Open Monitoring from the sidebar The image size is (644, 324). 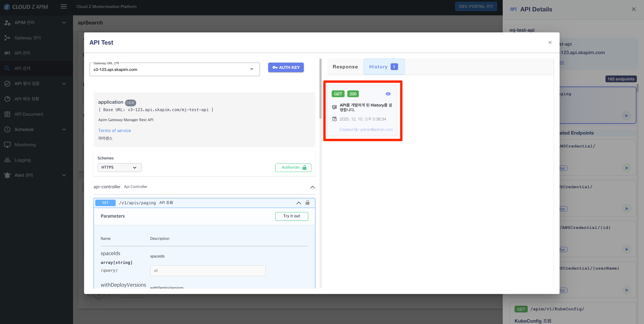point(25,145)
